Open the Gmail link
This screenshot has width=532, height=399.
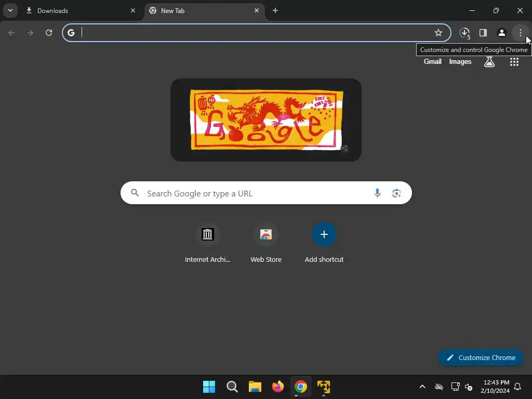(433, 61)
